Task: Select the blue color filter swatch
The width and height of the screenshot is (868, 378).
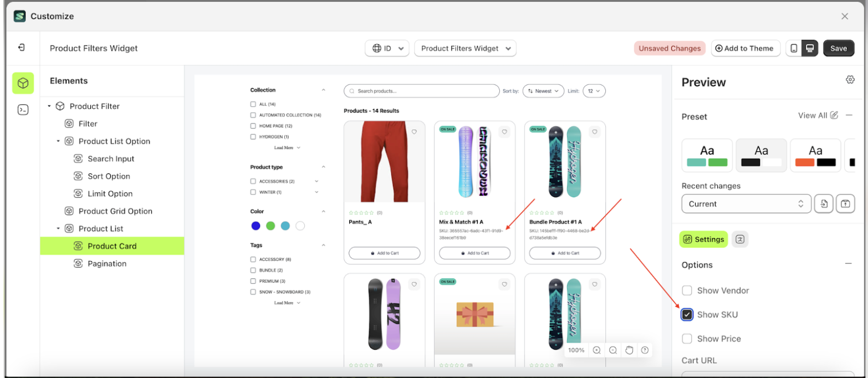Action: [x=256, y=226]
